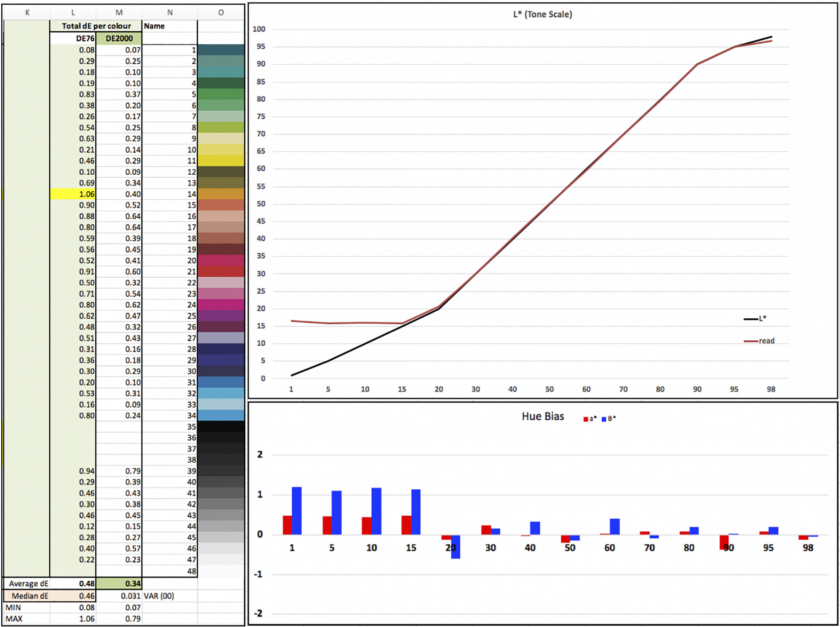840x627 pixels.
Task: Click color swatch for patch 11 yellow
Action: click(x=221, y=161)
